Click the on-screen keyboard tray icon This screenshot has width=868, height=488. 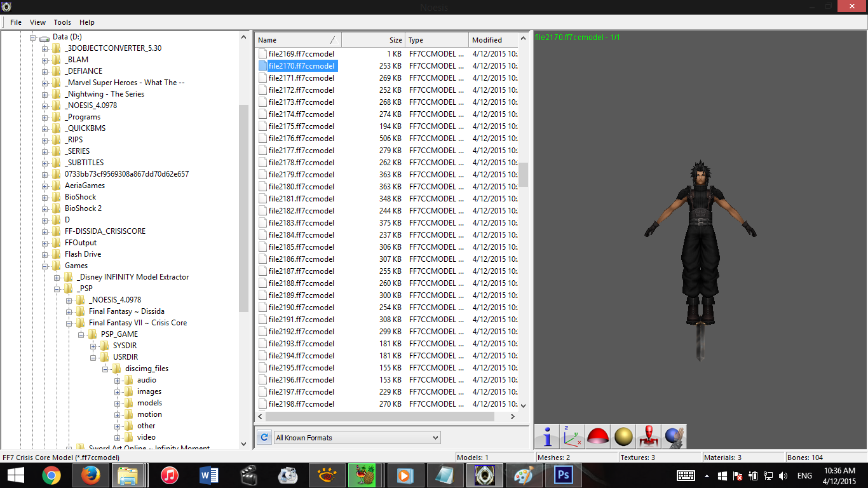click(686, 475)
